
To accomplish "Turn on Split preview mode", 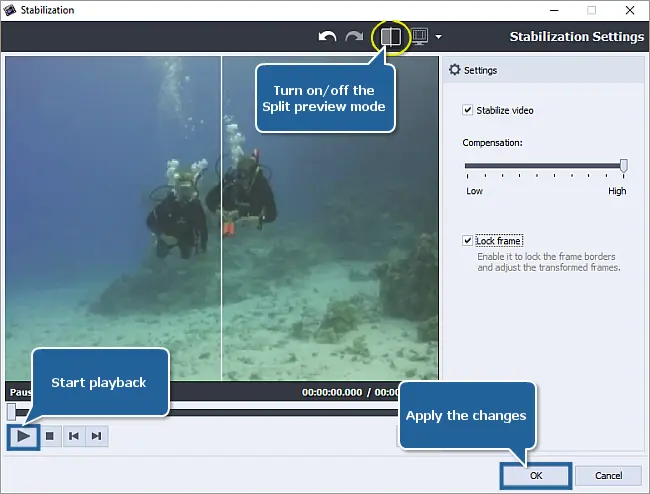I will pyautogui.click(x=390, y=37).
